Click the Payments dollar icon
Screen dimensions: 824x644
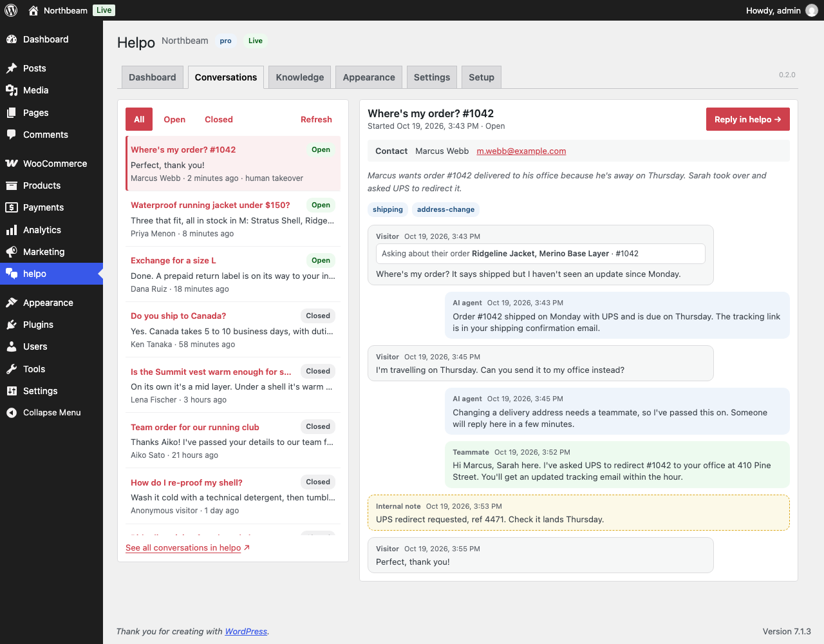point(12,207)
